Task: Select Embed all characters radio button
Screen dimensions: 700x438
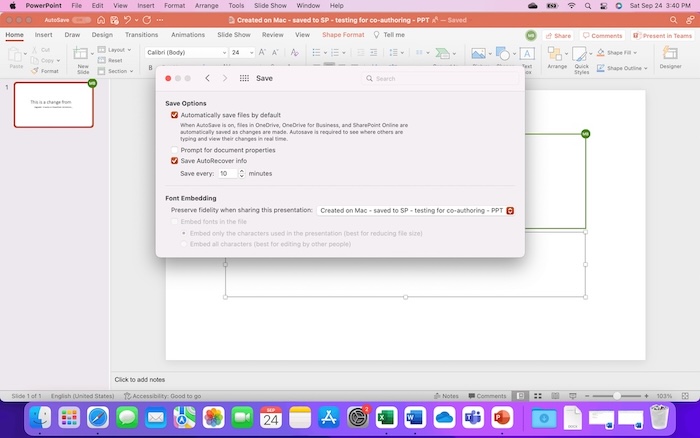Action: point(184,244)
